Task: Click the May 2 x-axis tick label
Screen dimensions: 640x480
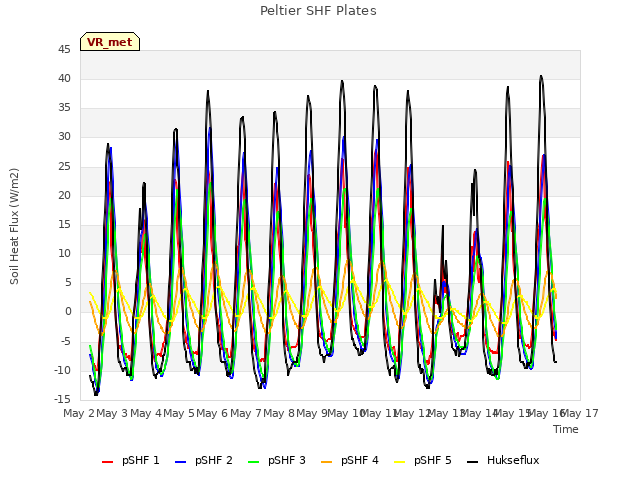Action: pyautogui.click(x=79, y=413)
